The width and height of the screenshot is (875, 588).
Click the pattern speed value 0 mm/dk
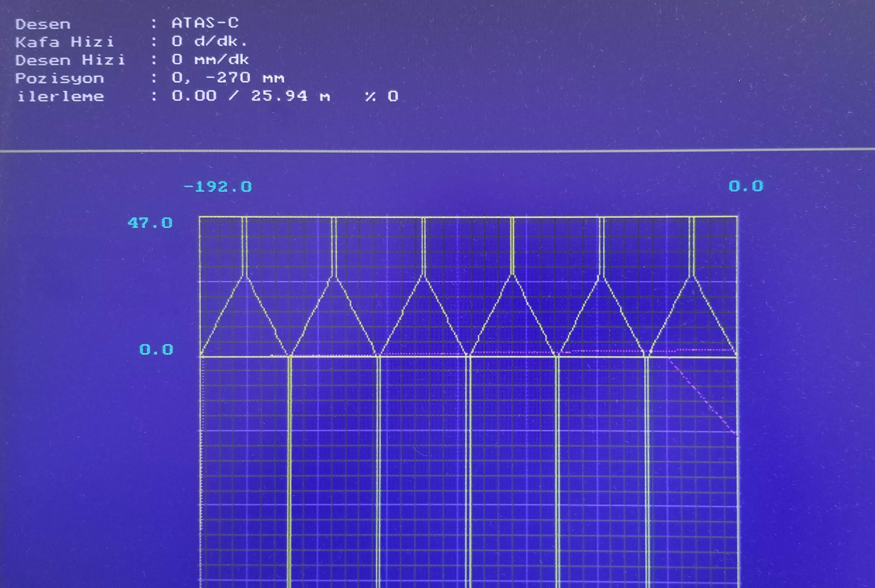[210, 59]
